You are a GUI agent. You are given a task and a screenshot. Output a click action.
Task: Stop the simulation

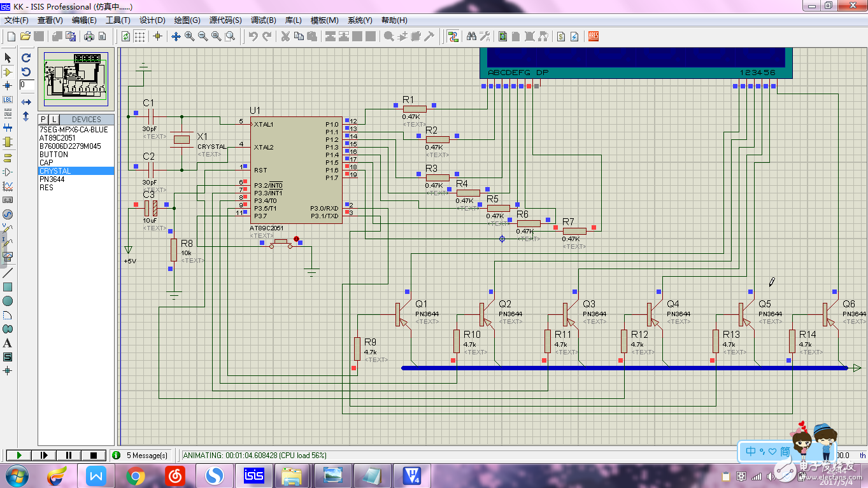point(94,455)
